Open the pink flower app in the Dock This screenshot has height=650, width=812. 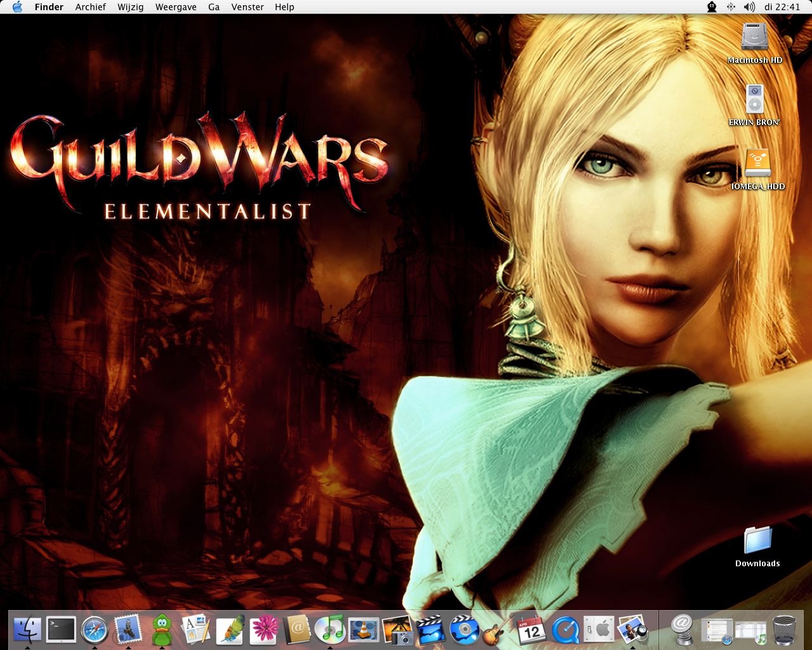tap(263, 630)
